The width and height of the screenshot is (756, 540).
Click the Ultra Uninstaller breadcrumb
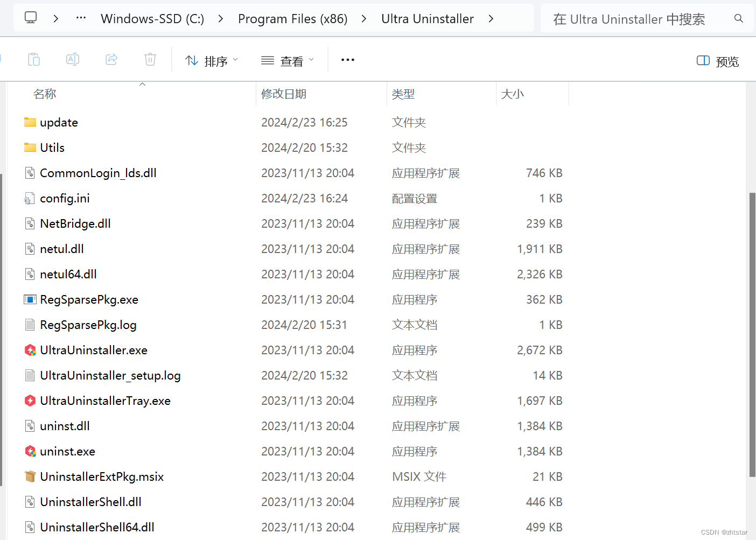[428, 19]
